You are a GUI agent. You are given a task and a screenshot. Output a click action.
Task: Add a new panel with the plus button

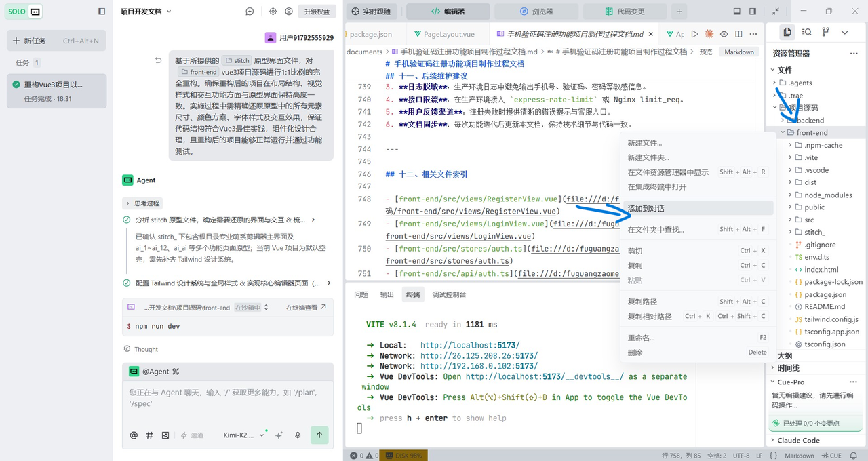coord(679,12)
